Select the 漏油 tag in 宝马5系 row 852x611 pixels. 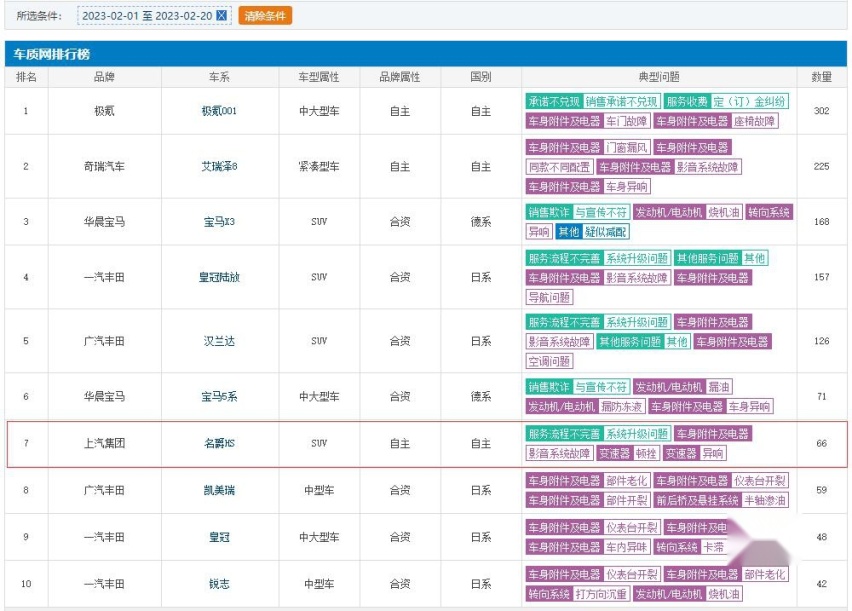click(x=719, y=387)
